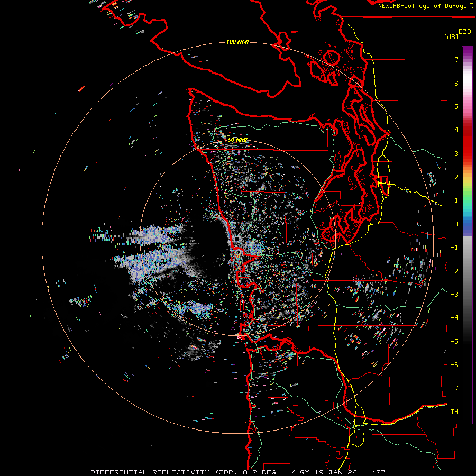Click the 0.2 DEG elevation angle text
The height and width of the screenshot is (476, 476).
tap(259, 472)
